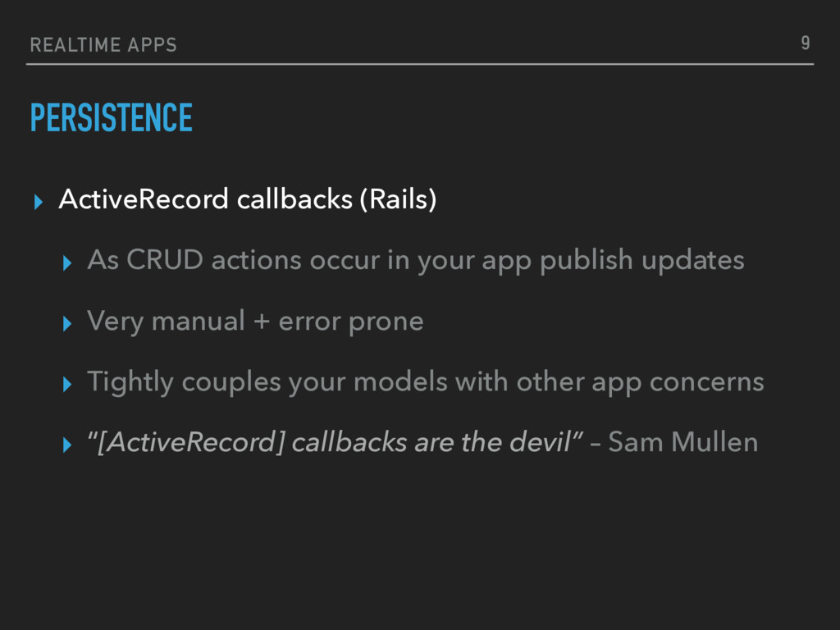Click the words other app concerns

click(x=640, y=382)
